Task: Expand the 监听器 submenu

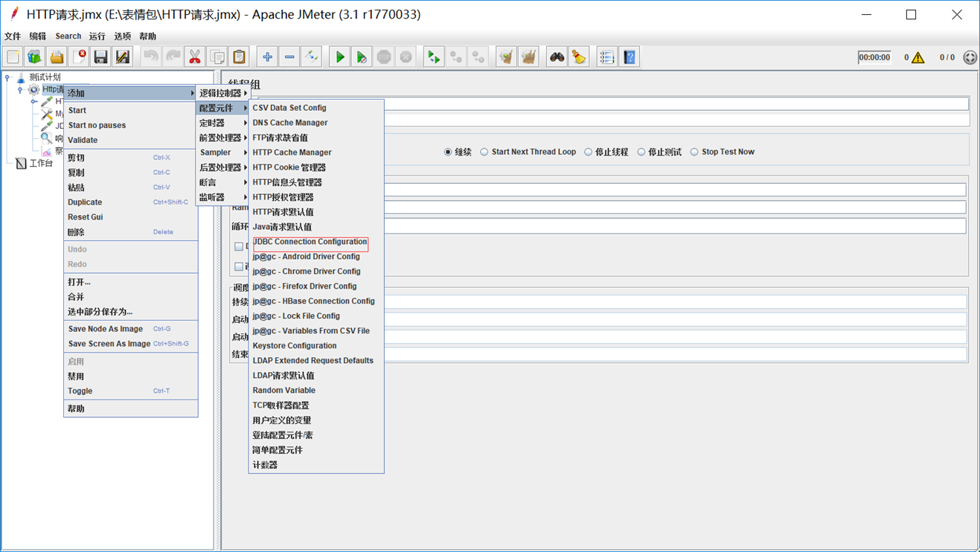Action: 222,197
